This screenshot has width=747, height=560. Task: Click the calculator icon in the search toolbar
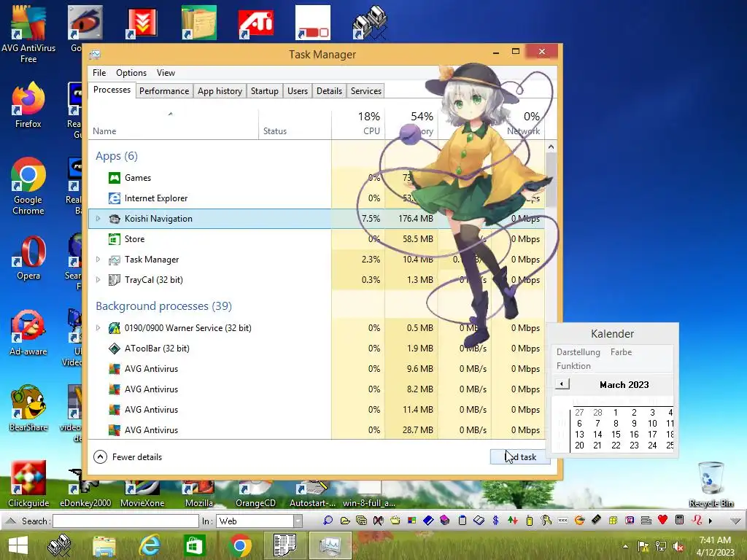pyautogui.click(x=680, y=520)
